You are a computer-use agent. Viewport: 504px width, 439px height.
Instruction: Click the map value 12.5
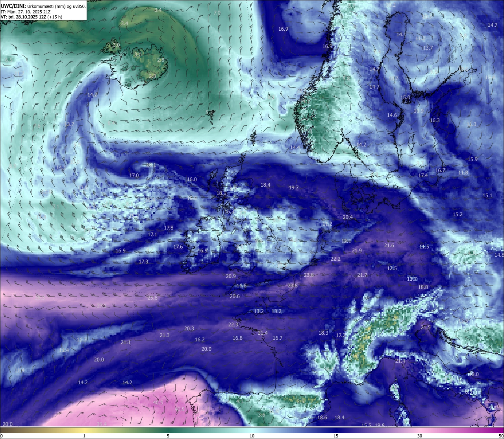pos(392,268)
